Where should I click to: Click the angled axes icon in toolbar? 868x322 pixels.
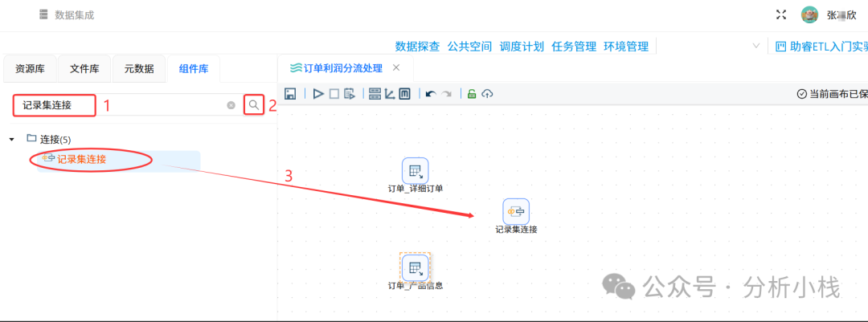pos(390,94)
